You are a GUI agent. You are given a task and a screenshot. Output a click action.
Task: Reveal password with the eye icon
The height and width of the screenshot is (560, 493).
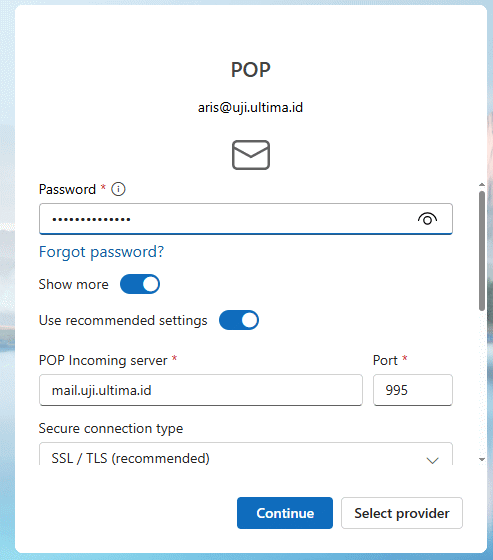427,219
